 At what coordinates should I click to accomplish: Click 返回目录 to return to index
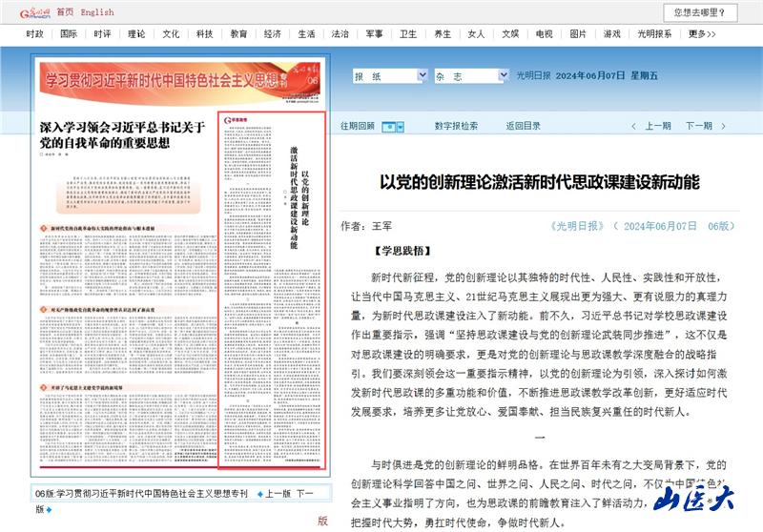523,126
